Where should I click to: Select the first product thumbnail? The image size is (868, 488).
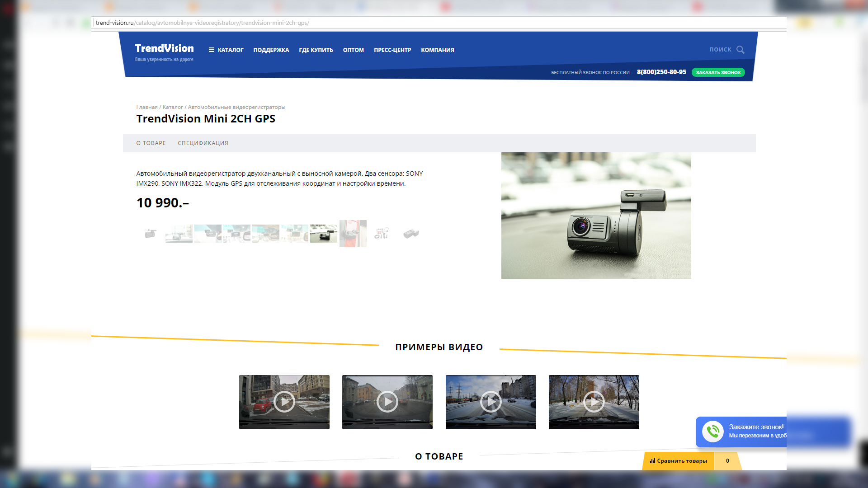150,234
